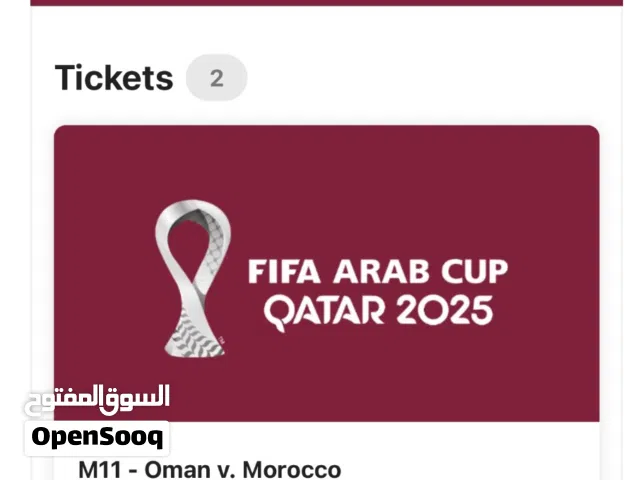Click the Arabic OpenSooq watermark logo

[96, 399]
